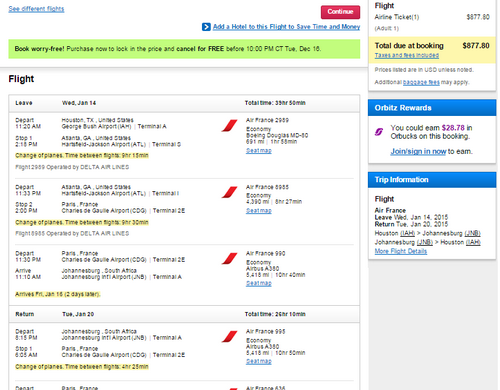
Task: View Seat map for Air France 995
Action: [259, 361]
